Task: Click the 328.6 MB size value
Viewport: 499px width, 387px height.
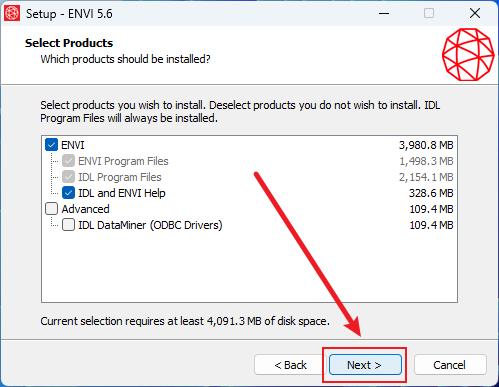Action: pos(431,193)
